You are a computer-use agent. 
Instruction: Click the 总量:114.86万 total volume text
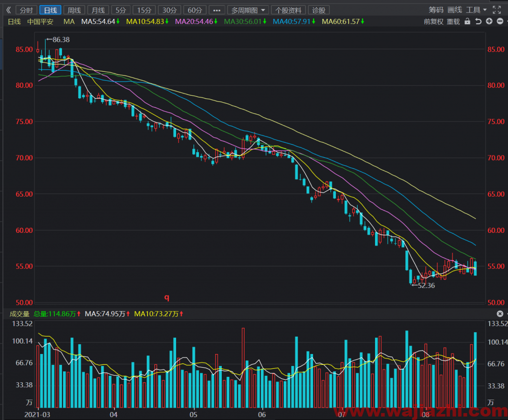[x=55, y=314]
